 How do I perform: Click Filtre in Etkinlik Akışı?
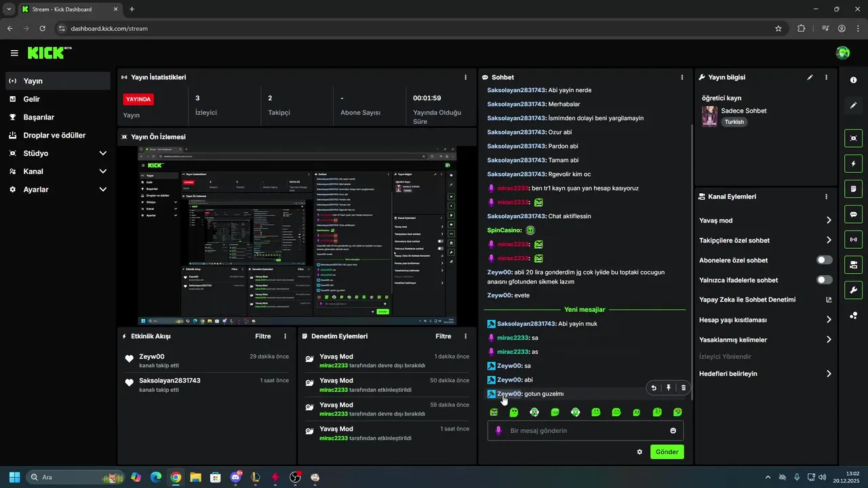tap(263, 336)
